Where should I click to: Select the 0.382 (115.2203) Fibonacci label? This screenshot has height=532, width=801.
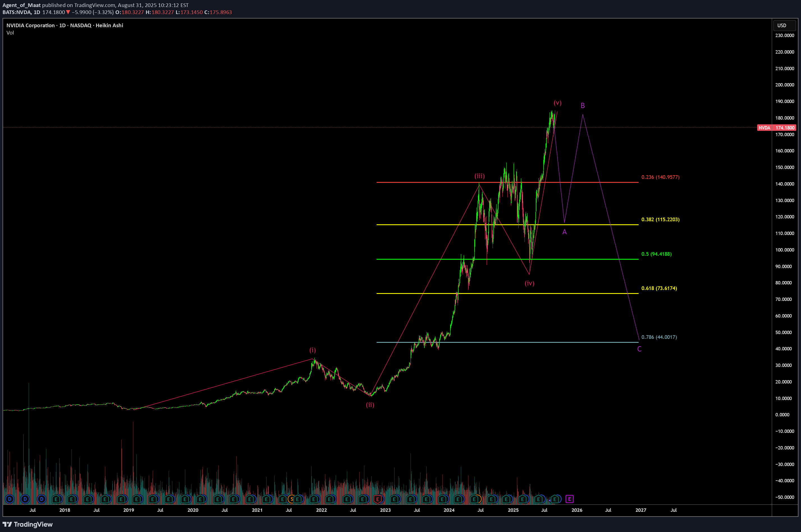point(660,220)
